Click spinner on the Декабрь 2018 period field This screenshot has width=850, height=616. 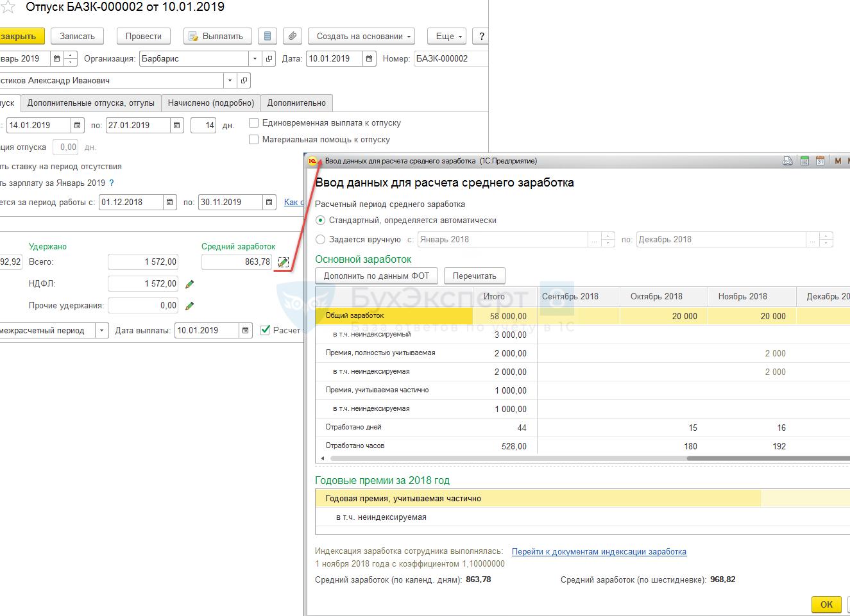click(x=826, y=240)
